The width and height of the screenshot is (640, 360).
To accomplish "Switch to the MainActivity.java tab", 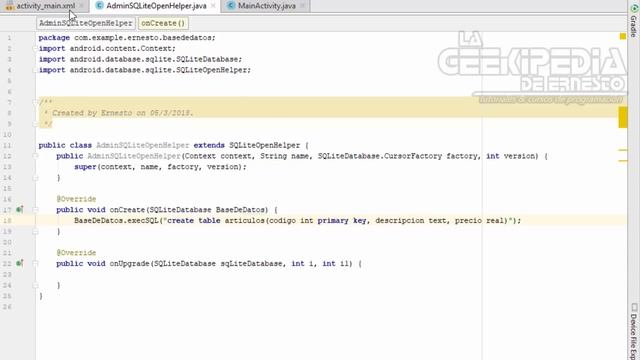I will click(x=267, y=6).
